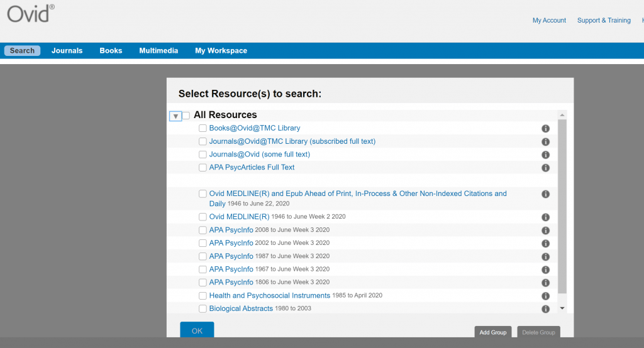Image resolution: width=644 pixels, height=348 pixels.
Task: Open the Search tab
Action: click(x=22, y=50)
